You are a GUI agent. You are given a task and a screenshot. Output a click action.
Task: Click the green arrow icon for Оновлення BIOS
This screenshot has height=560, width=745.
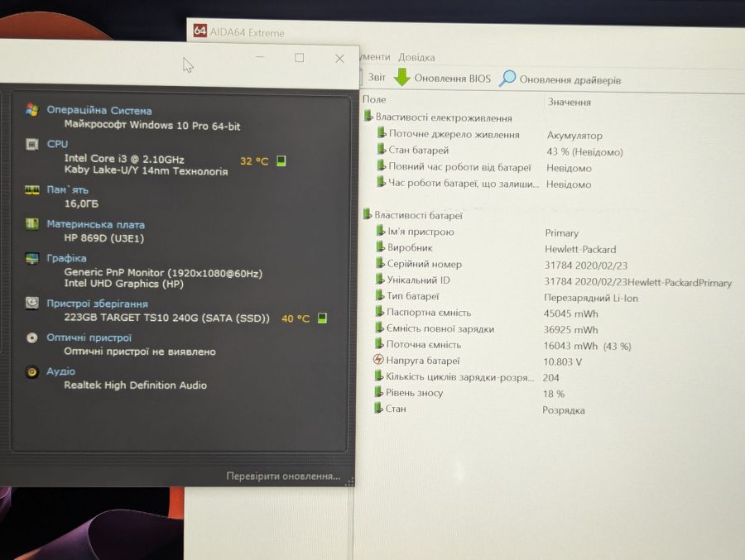coord(401,76)
